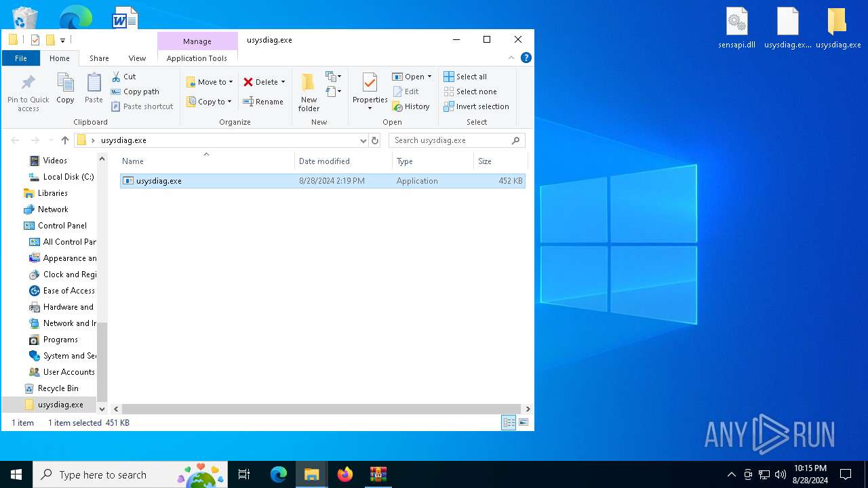Switch to the Share ribbon tab

[x=99, y=58]
